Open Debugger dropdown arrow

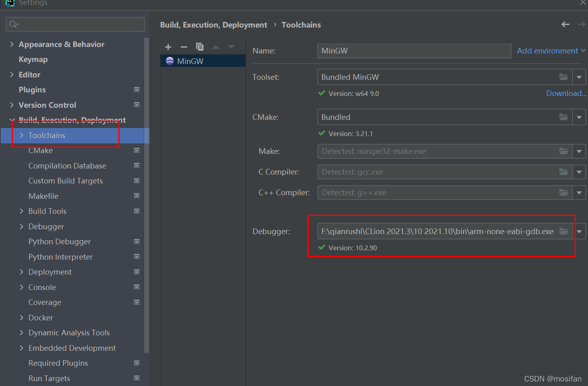pyautogui.click(x=579, y=231)
